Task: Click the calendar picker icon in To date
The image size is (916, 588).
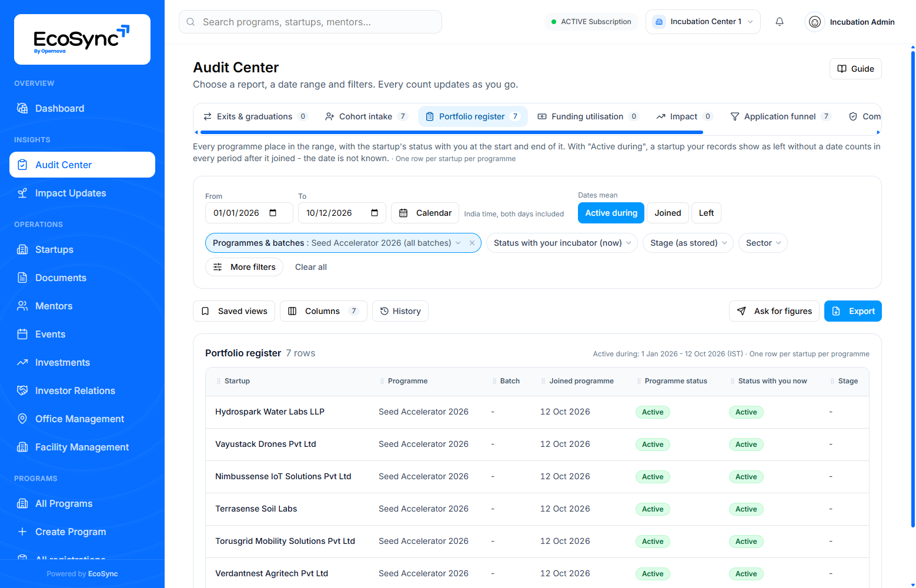Action: 375,213
